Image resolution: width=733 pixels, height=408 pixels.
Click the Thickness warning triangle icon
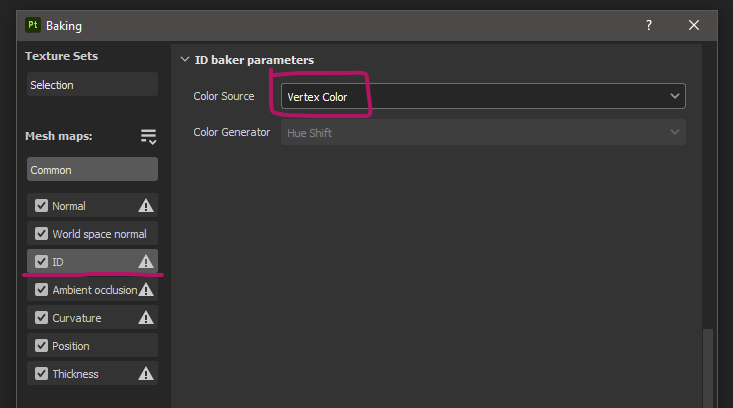146,374
